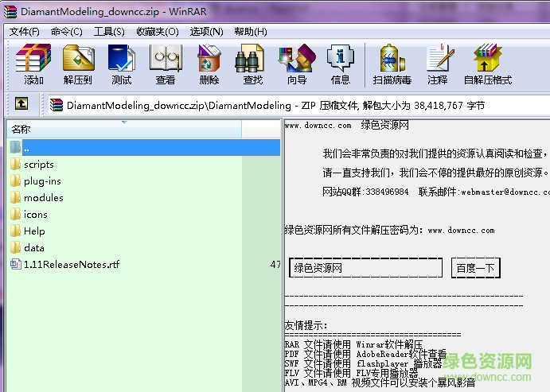The image size is (550, 392).
Task: Launch the 查找 (Find) binoculars tool
Action: pyautogui.click(x=253, y=64)
